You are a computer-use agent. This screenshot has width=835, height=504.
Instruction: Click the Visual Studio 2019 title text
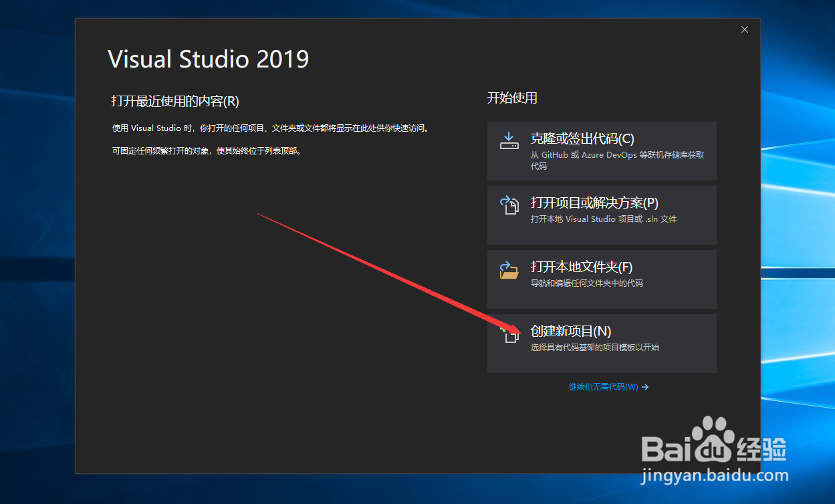click(209, 59)
